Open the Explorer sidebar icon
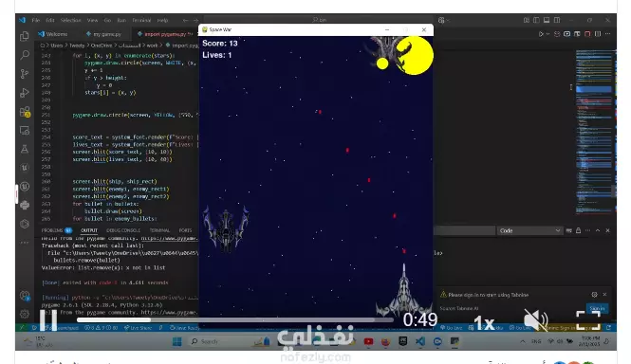 (25, 36)
